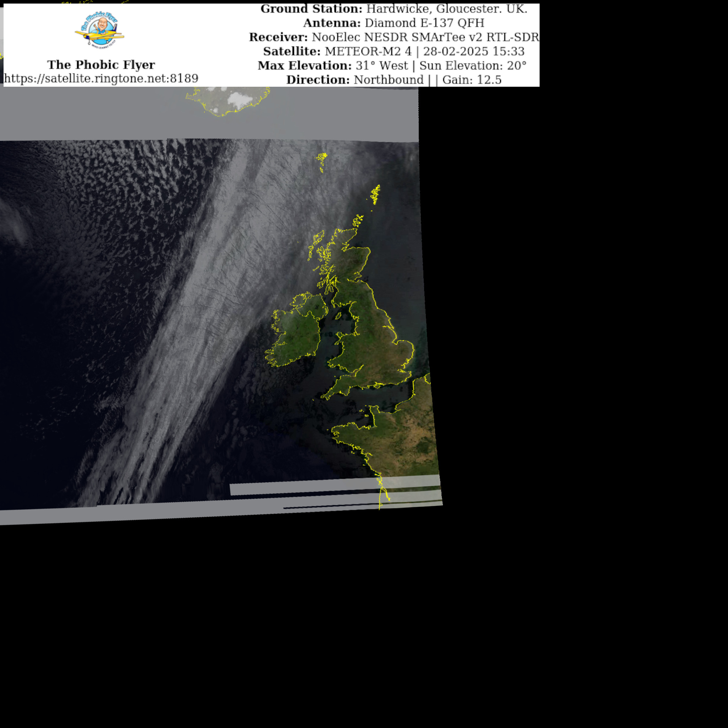
Task: Click the Sun Elevation 20° text
Action: [x=472, y=65]
